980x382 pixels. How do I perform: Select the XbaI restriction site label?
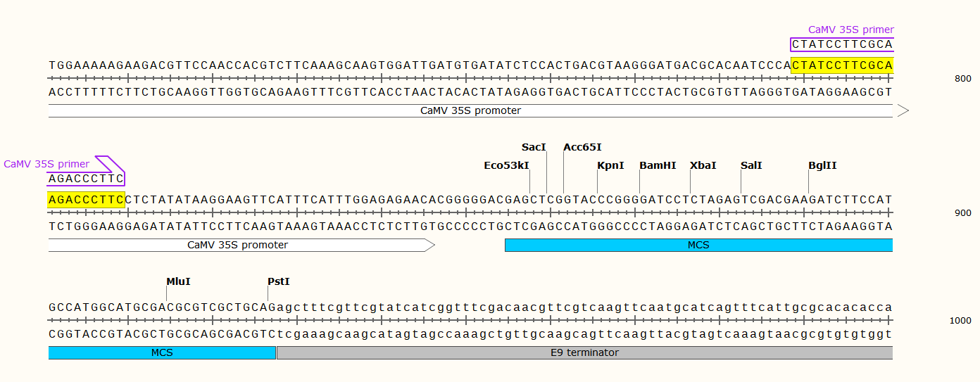tap(703, 165)
